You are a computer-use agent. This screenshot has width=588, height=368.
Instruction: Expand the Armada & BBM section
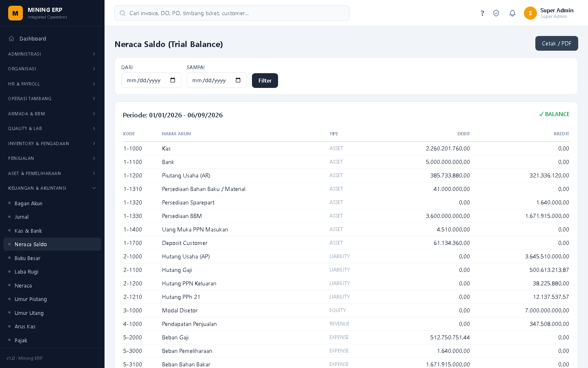pos(52,114)
